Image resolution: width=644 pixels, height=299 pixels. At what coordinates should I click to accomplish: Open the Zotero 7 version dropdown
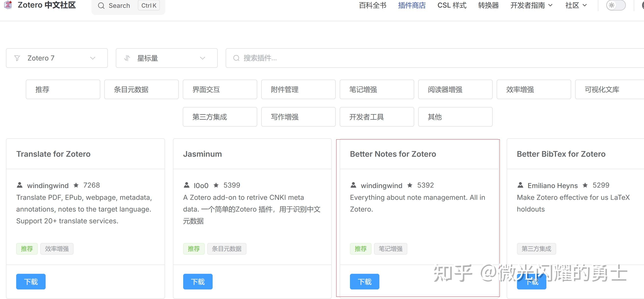(57, 58)
